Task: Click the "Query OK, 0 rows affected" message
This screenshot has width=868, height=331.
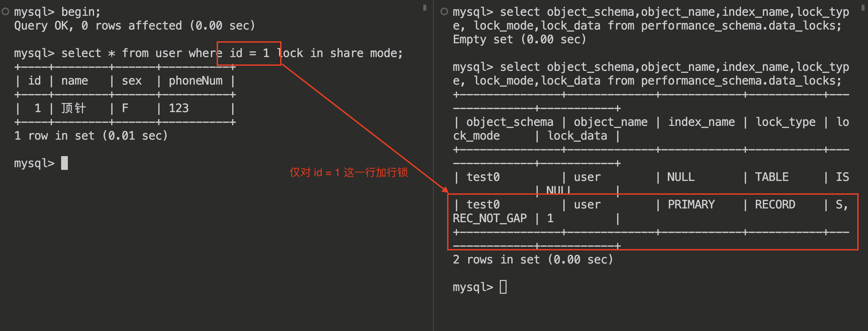Action: pos(134,26)
